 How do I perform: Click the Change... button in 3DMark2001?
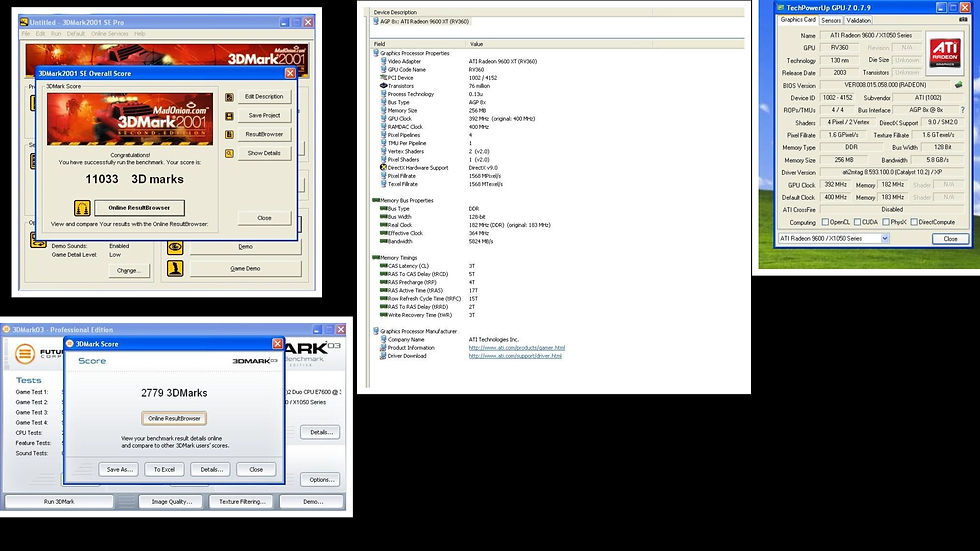[128, 271]
